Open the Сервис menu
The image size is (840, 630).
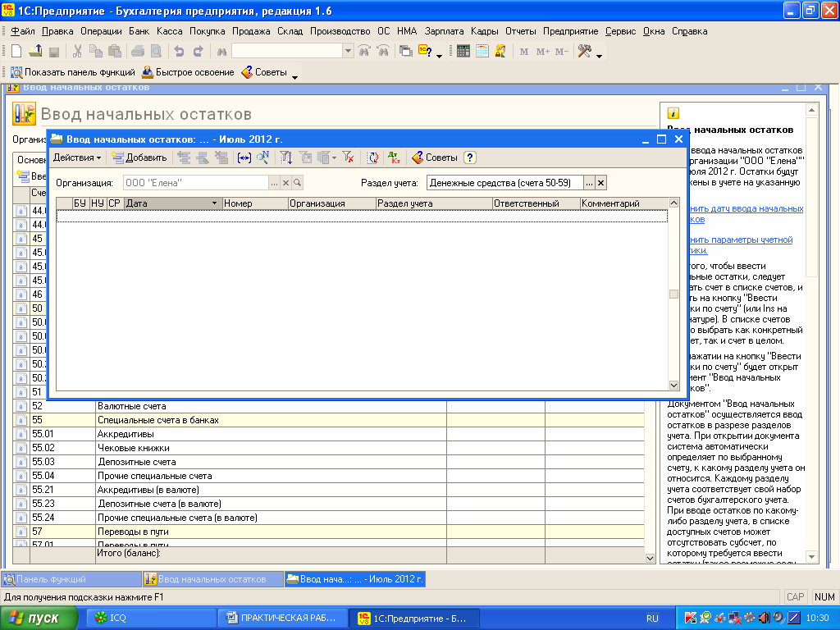coord(621,31)
